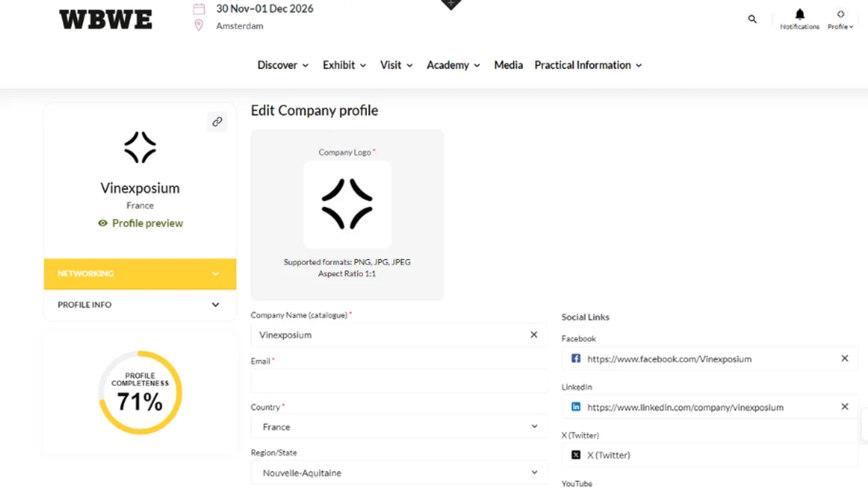
Task: Click the WBWE logo
Action: coord(105,20)
